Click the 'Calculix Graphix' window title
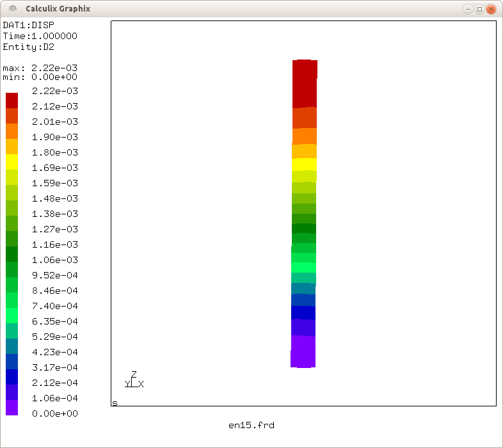 click(x=58, y=9)
